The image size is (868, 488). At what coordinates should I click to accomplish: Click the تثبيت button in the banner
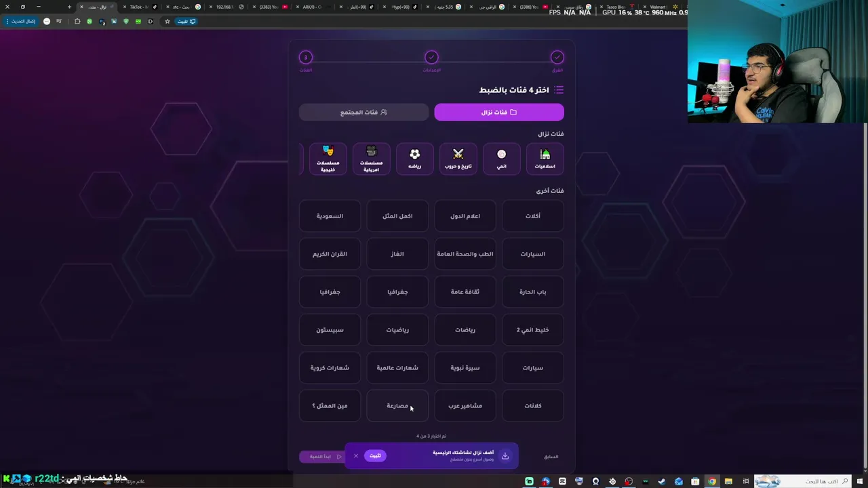(375, 456)
